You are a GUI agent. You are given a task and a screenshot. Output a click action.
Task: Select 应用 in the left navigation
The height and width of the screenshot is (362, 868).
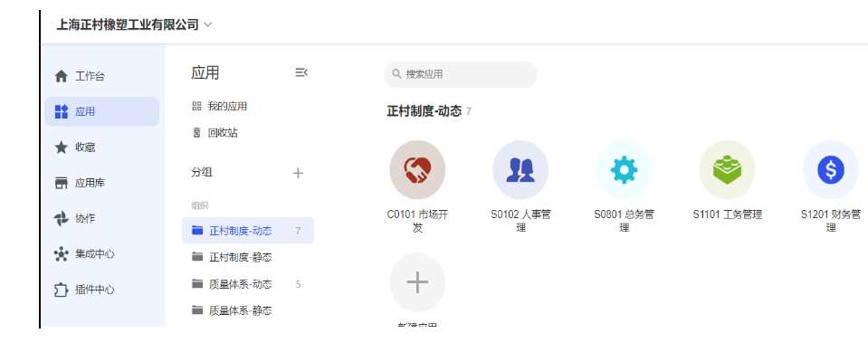(x=85, y=112)
